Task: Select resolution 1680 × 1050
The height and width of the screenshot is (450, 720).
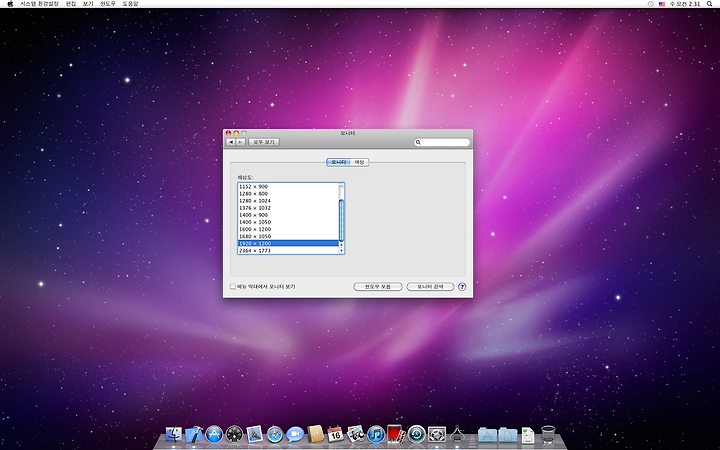Action: (288, 236)
